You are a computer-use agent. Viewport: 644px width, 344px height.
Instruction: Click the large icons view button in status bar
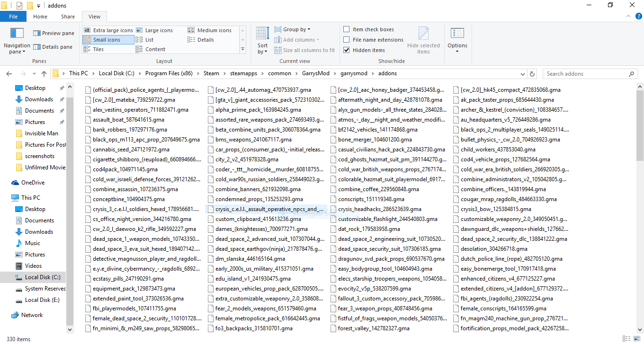coord(636,339)
